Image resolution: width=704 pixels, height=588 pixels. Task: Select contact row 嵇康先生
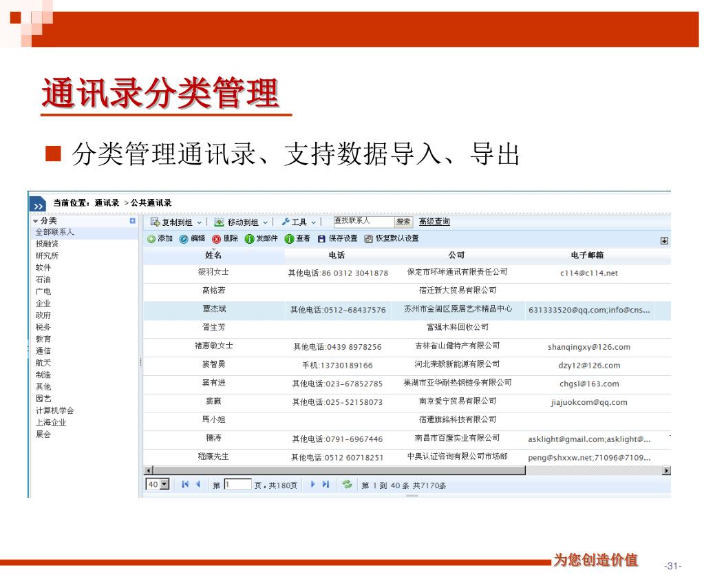click(407, 457)
